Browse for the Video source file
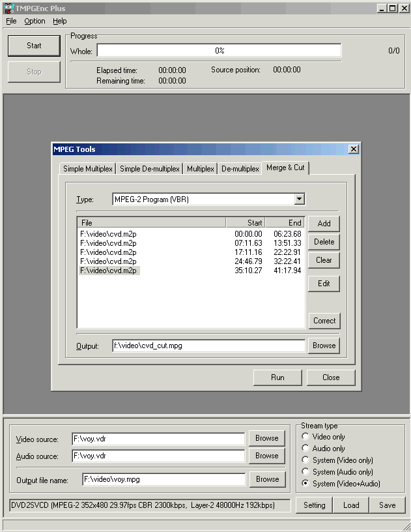The image size is (411, 532). pyautogui.click(x=266, y=438)
